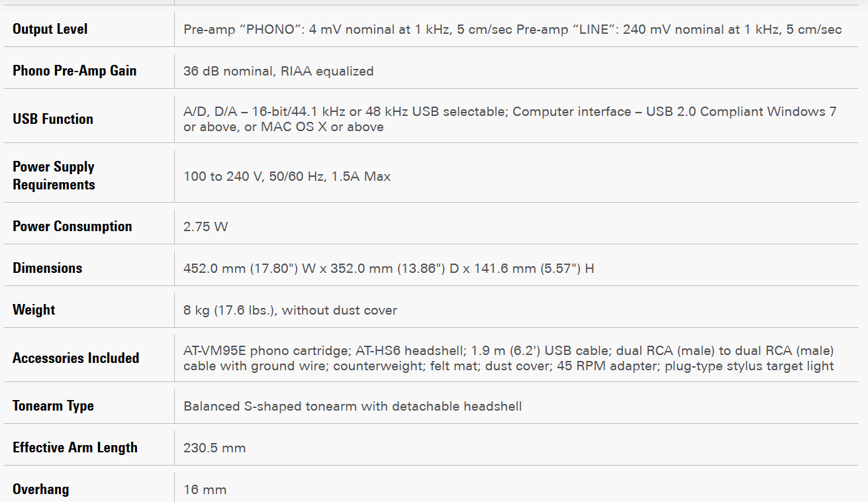Select the Power Supply Requirements label
Screen dimensions: 868x502
click(x=54, y=176)
